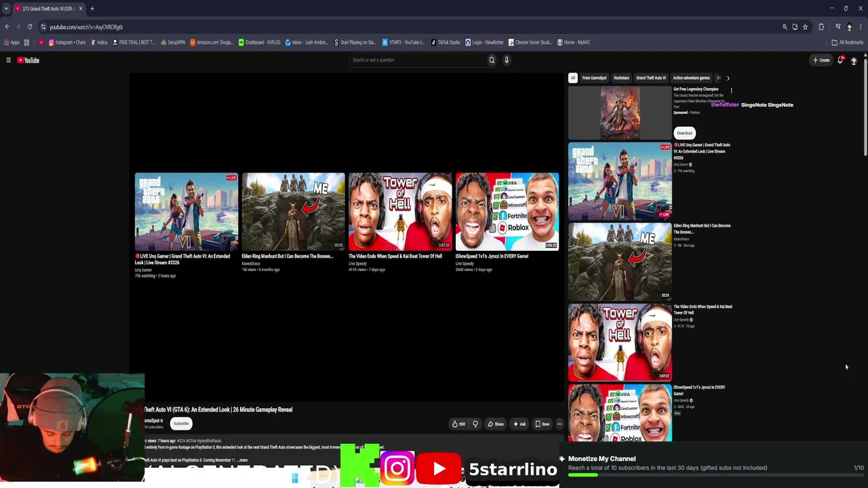The image size is (868, 488).
Task: Go to YouTube home via logo
Action: coord(28,60)
